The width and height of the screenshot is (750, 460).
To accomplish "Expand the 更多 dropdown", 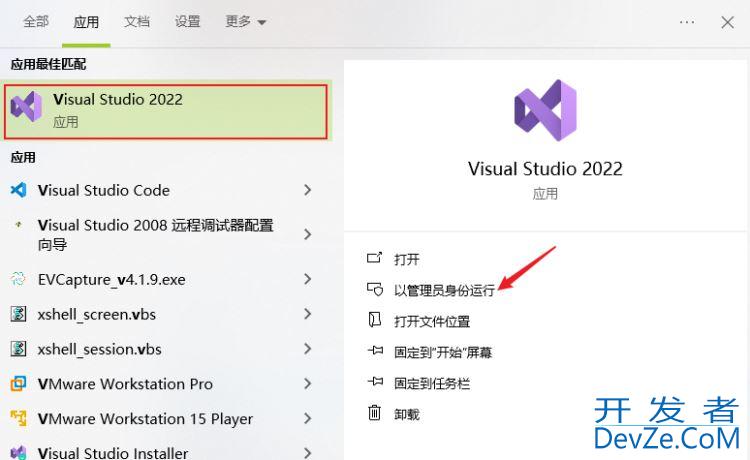I will [245, 22].
